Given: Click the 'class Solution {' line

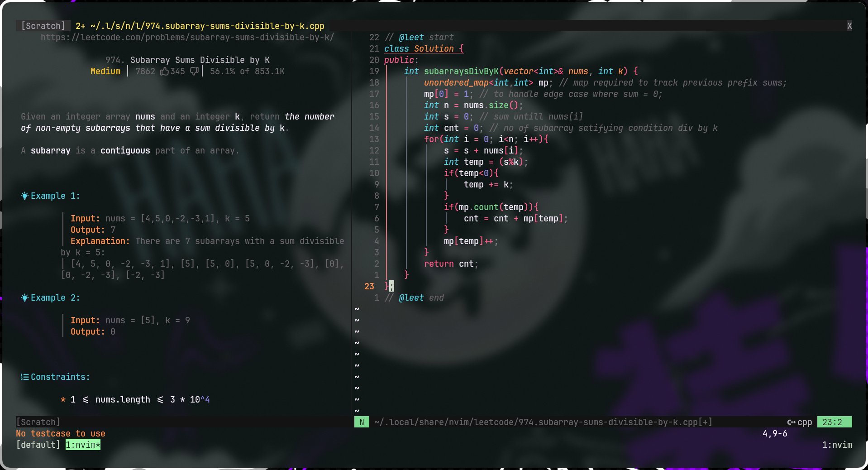Looking at the screenshot, I should pos(424,49).
